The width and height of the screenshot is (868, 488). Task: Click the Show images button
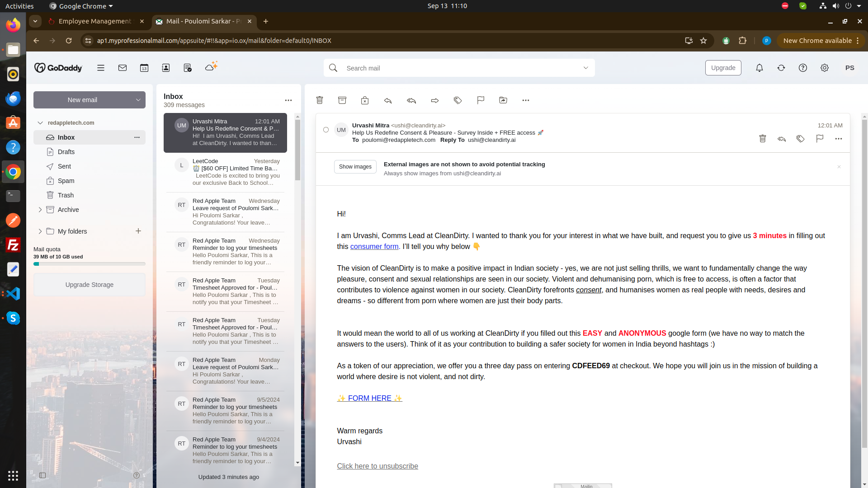tap(355, 167)
